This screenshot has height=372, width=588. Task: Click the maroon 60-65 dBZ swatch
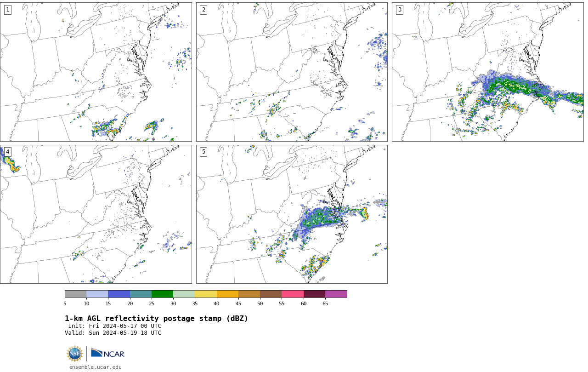[x=314, y=294]
